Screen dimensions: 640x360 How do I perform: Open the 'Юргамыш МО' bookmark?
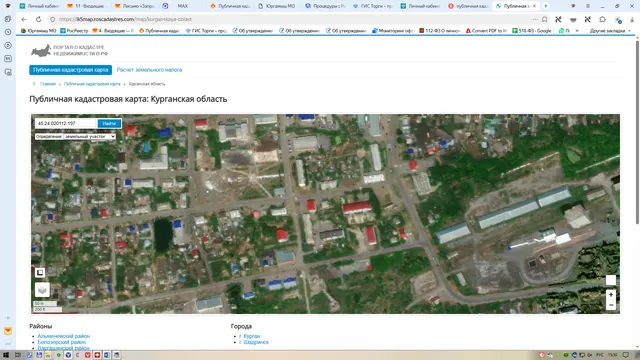pyautogui.click(x=38, y=31)
